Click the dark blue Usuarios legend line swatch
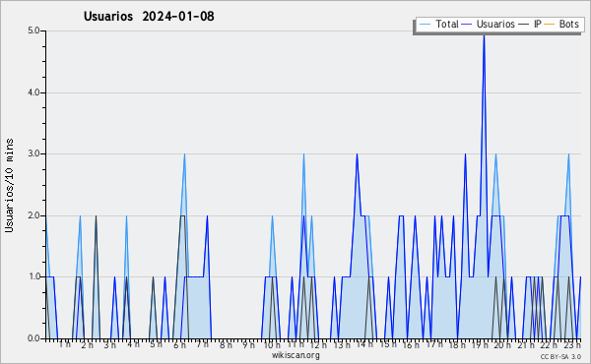 pyautogui.click(x=467, y=24)
